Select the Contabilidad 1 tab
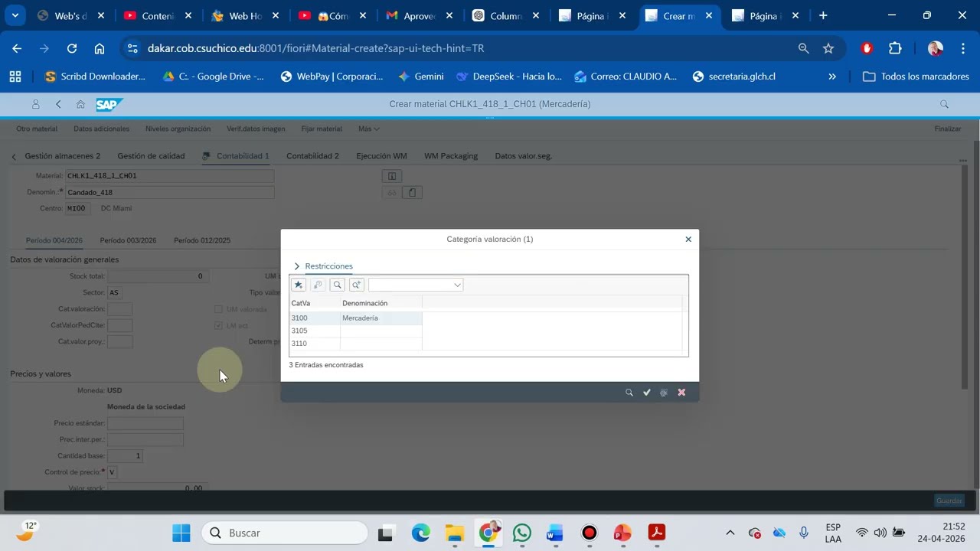 [x=243, y=156]
